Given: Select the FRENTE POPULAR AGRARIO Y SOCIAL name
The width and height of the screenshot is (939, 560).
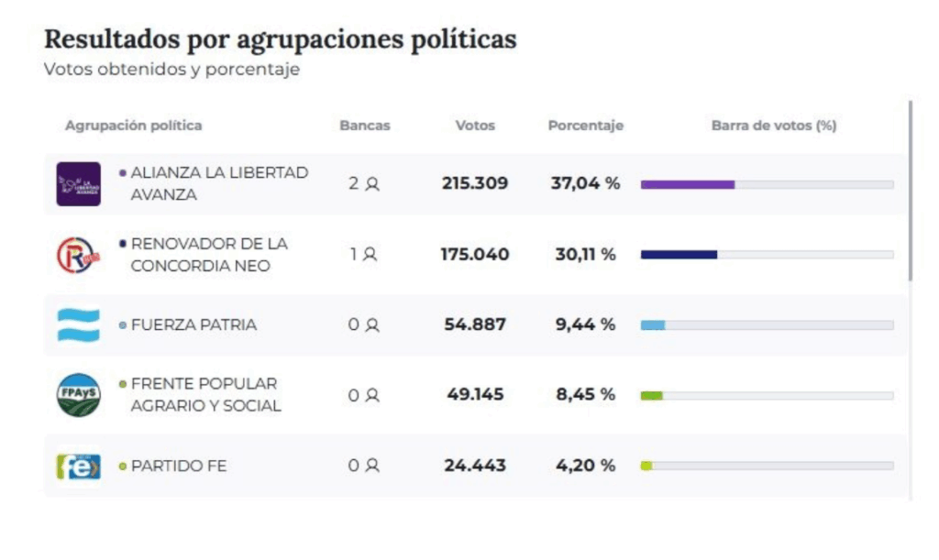Looking at the screenshot, I should (x=205, y=395).
